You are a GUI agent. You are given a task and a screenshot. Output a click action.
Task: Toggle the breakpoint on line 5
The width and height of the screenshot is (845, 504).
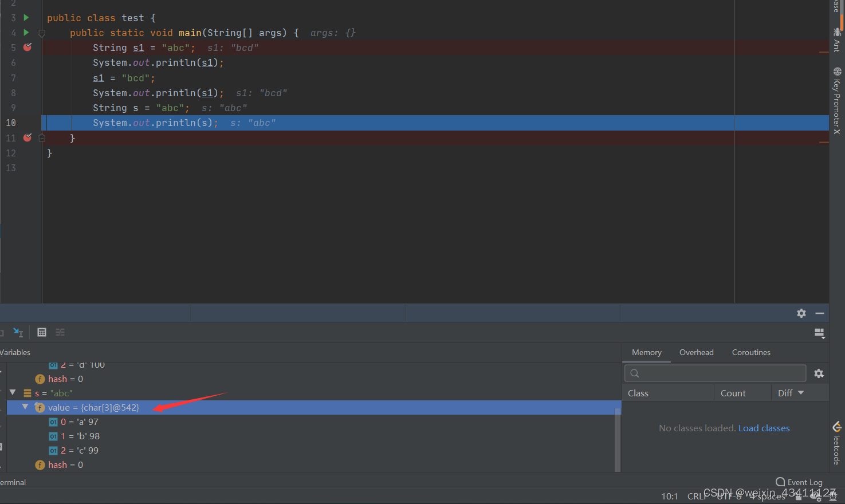point(27,48)
